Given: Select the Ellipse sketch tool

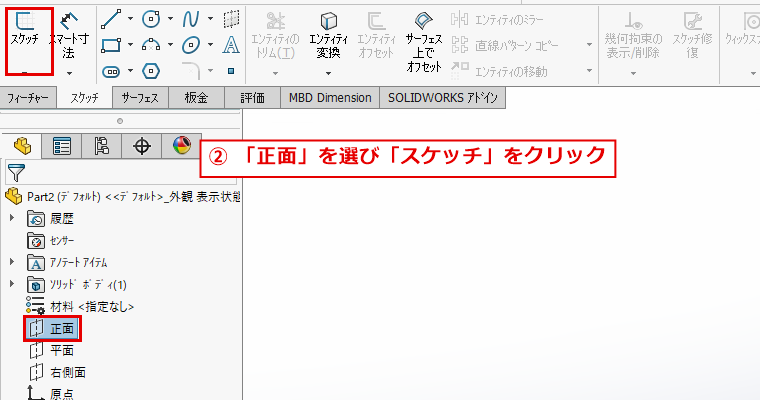Looking at the screenshot, I should (x=190, y=45).
